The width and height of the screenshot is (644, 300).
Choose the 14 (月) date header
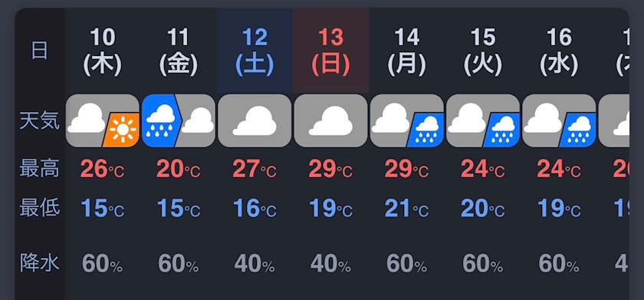tap(407, 52)
